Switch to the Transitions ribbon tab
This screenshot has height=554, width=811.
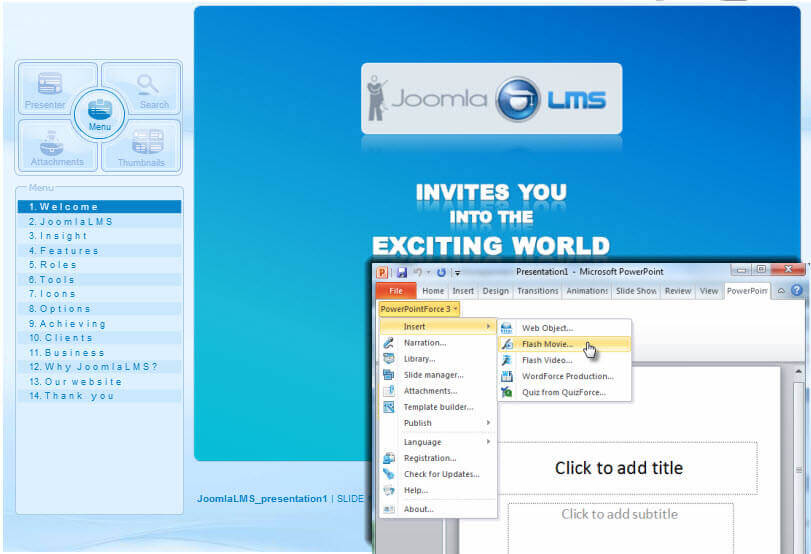[537, 291]
